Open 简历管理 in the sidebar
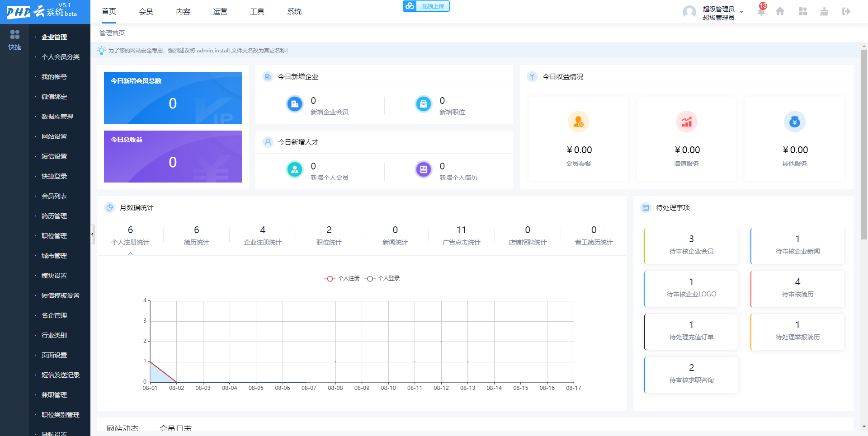 coord(54,216)
